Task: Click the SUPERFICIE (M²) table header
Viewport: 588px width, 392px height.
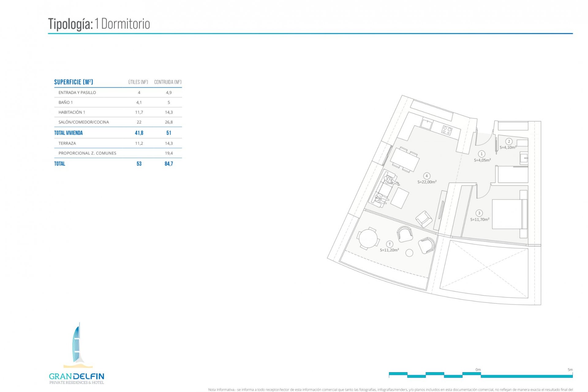Action: 73,82
